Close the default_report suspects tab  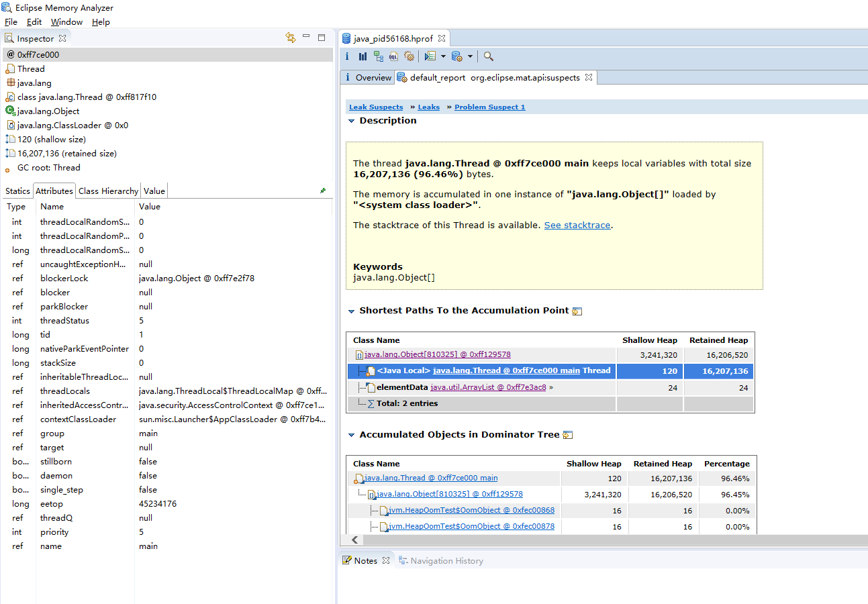[588, 77]
